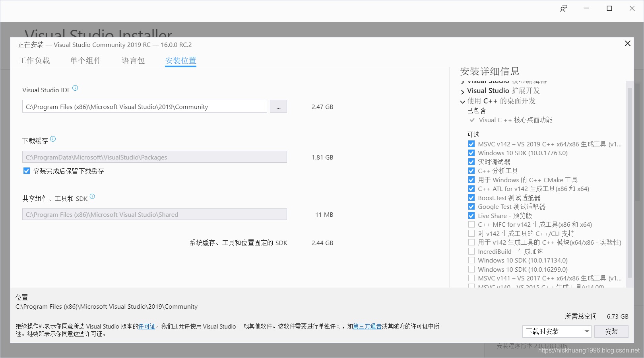Viewport: 644px width, 358px height.
Task: Browse for IDE install folder with ... button
Action: coord(278,107)
